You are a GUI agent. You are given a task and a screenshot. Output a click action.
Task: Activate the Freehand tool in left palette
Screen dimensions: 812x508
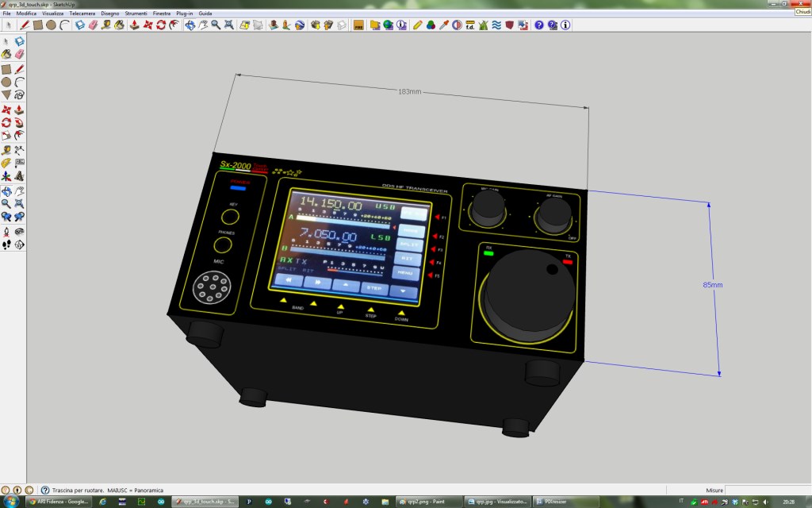[19, 94]
